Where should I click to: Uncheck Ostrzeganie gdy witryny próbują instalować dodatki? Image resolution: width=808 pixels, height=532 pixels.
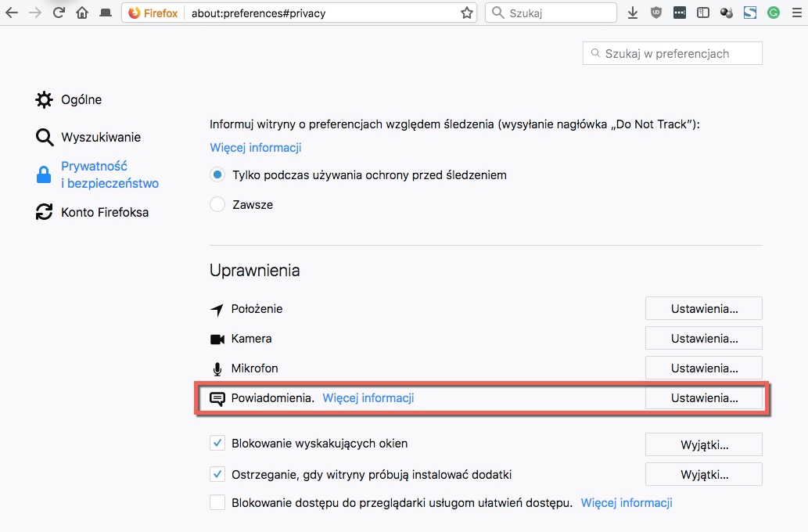tap(217, 474)
